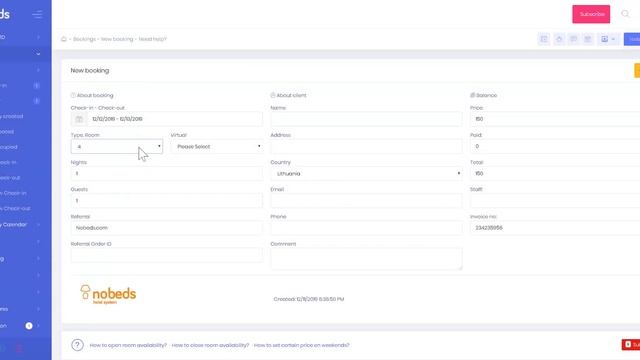Open the New booking breadcrumb link
Screen dimensions: 640x360
point(117,39)
